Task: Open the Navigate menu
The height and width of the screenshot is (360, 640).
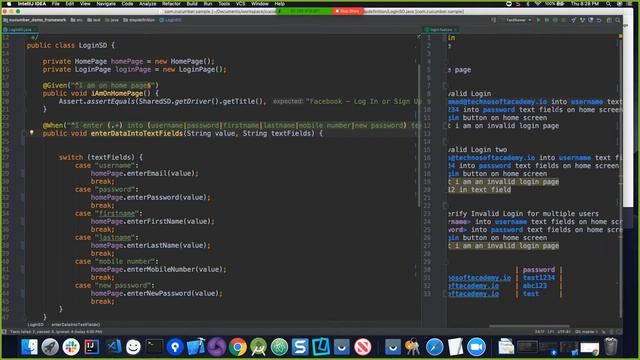Action: click(106, 4)
